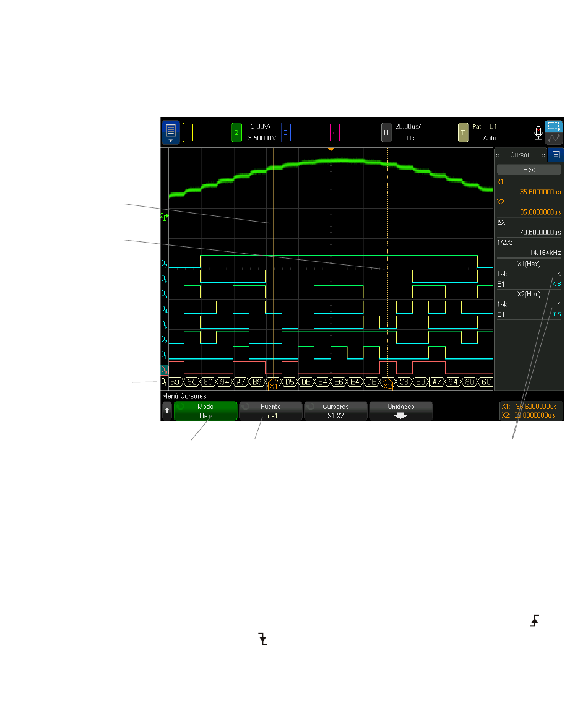Image resolution: width=588 pixels, height=721 pixels.
Task: Click the B1 bus label
Action: 163,382
